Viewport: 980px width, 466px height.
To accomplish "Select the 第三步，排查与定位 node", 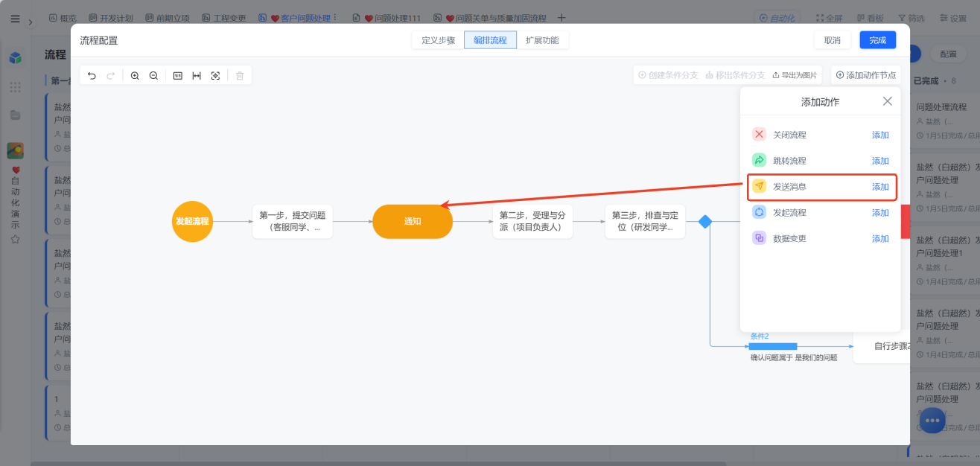I will coord(645,221).
